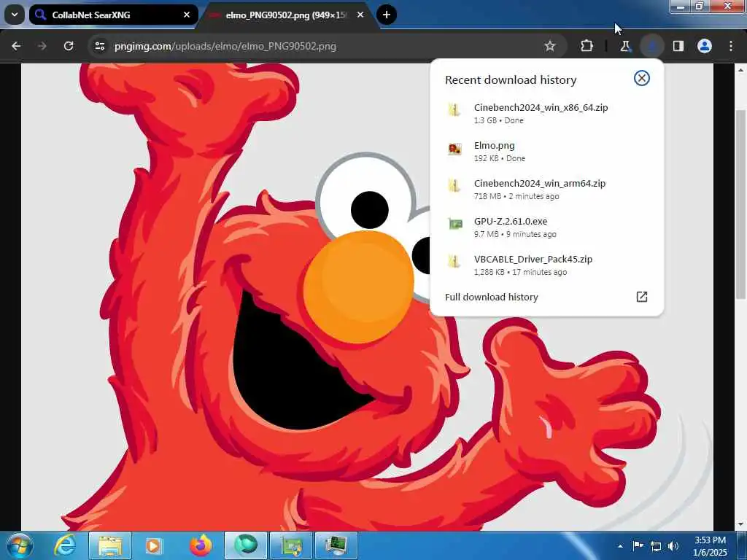
Task: Go forward to the next page
Action: [x=42, y=46]
